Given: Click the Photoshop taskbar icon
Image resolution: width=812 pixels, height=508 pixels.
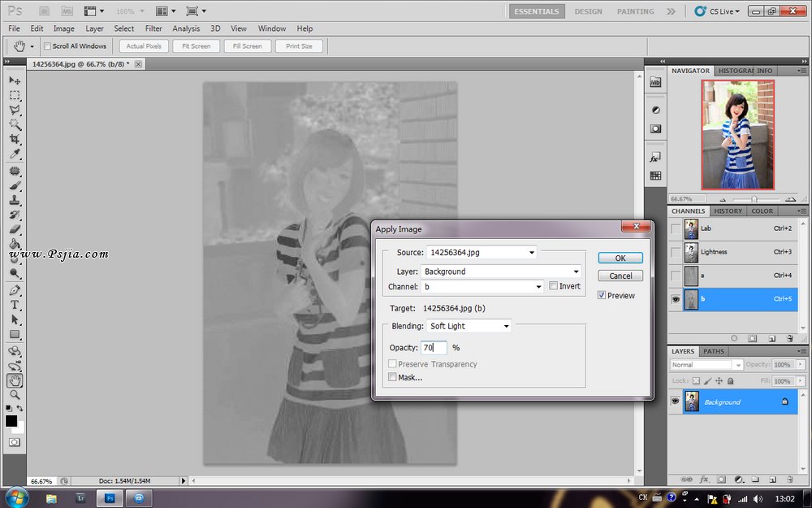Looking at the screenshot, I should tap(110, 497).
